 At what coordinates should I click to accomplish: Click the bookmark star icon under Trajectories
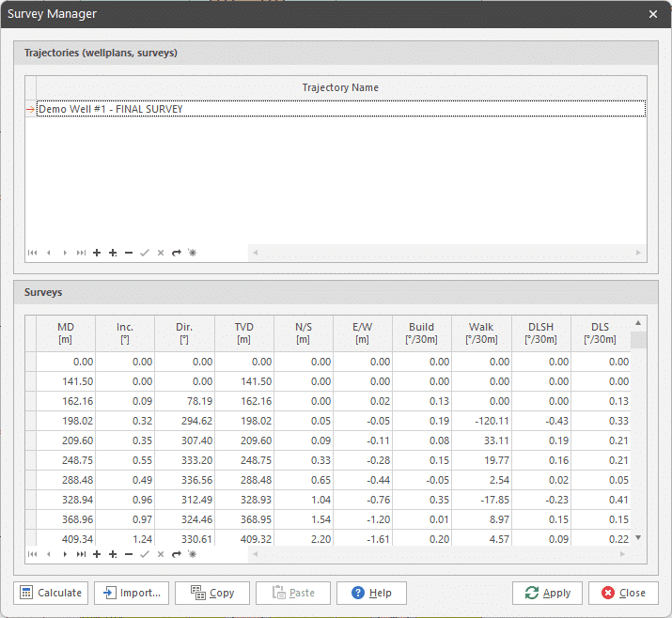point(192,253)
